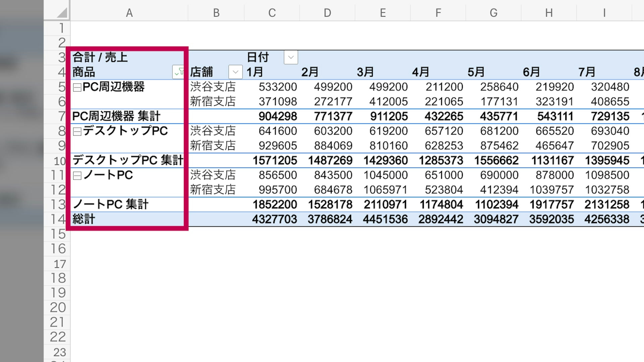The height and width of the screenshot is (362, 644).
Task: Open the 商品 filter dropdown button
Action: [178, 72]
